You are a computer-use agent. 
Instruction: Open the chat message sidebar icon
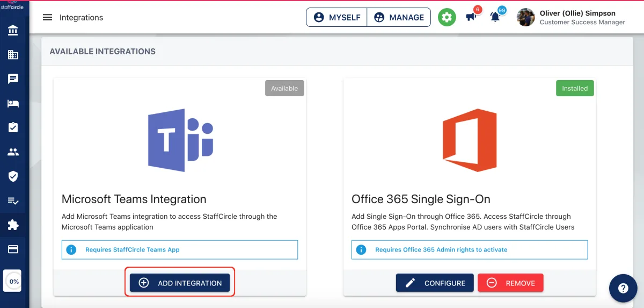click(x=13, y=79)
